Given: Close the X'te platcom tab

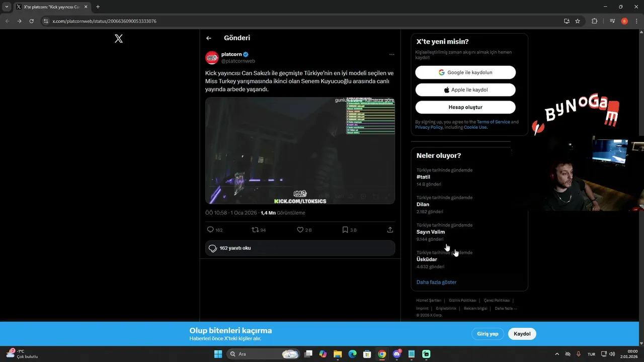Looking at the screenshot, I should [x=86, y=7].
